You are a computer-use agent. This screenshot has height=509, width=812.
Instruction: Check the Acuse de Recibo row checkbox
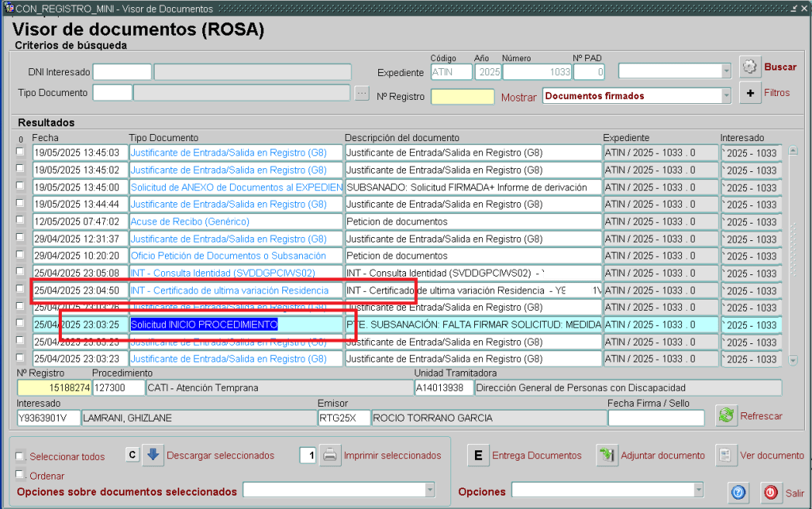[x=21, y=221]
